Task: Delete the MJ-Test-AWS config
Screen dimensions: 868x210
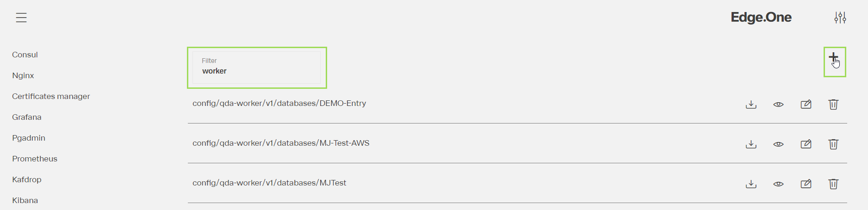Action: pos(833,144)
